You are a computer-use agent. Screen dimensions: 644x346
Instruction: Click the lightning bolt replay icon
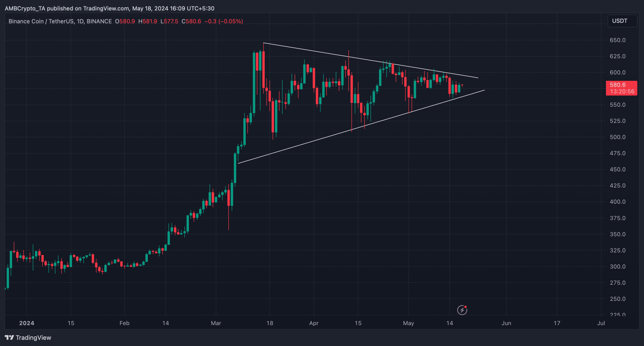click(x=462, y=310)
